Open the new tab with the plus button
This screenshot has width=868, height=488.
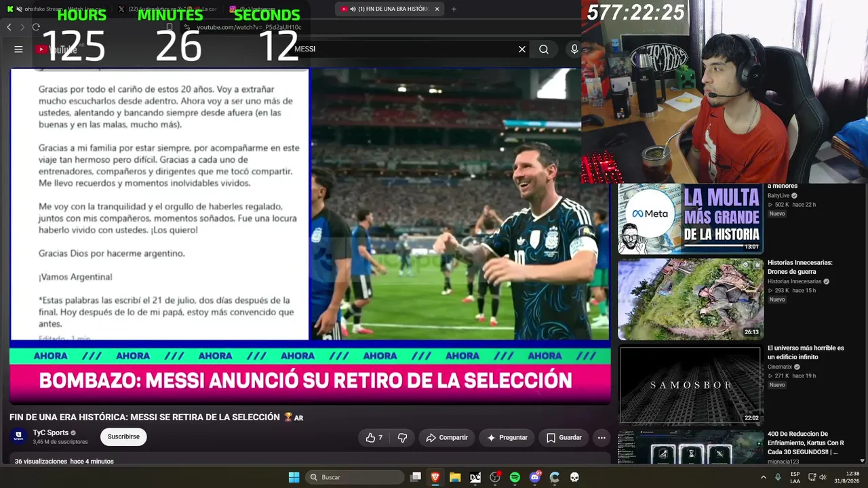454,9
